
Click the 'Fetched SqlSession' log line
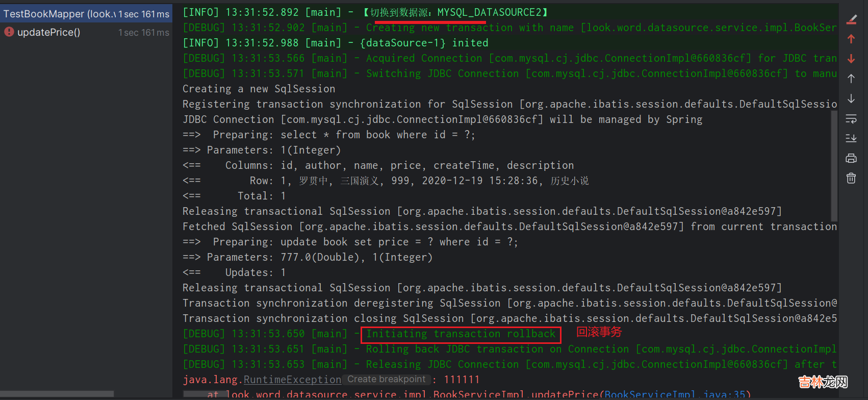click(510, 227)
